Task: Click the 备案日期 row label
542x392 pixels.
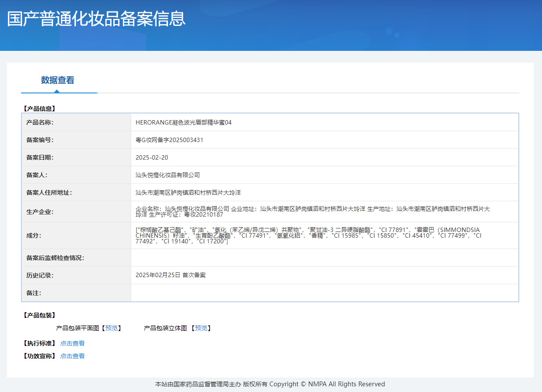Action: 40,157
